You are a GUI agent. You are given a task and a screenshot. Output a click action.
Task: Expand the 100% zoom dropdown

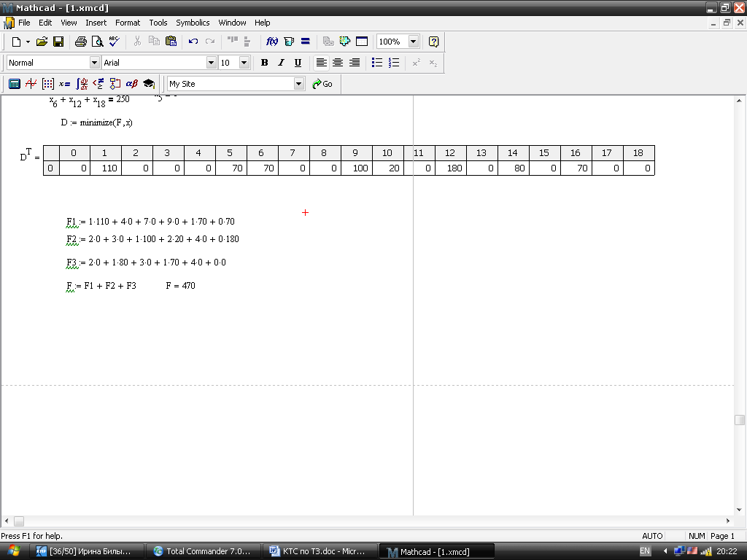click(413, 42)
